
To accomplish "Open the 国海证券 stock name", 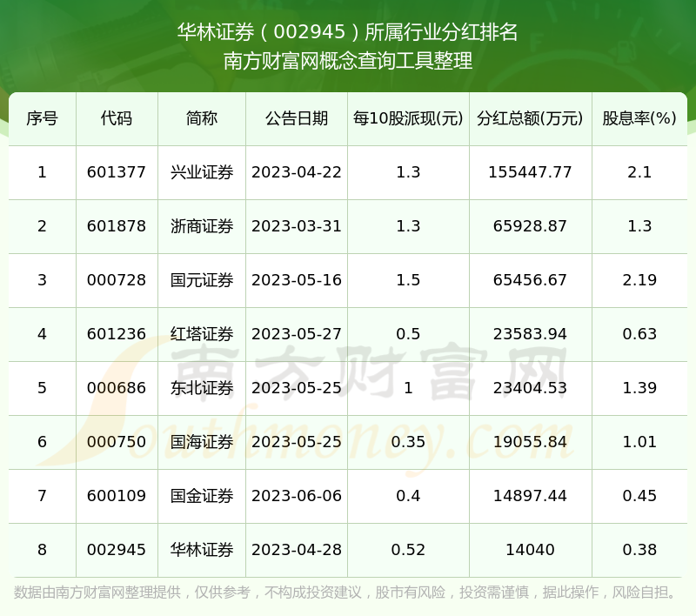I will [x=202, y=442].
